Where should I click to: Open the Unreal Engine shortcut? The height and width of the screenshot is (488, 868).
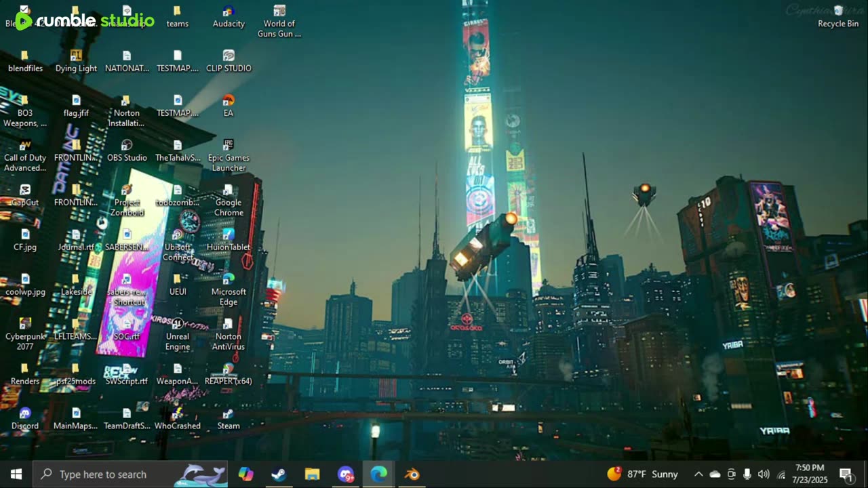click(x=177, y=334)
